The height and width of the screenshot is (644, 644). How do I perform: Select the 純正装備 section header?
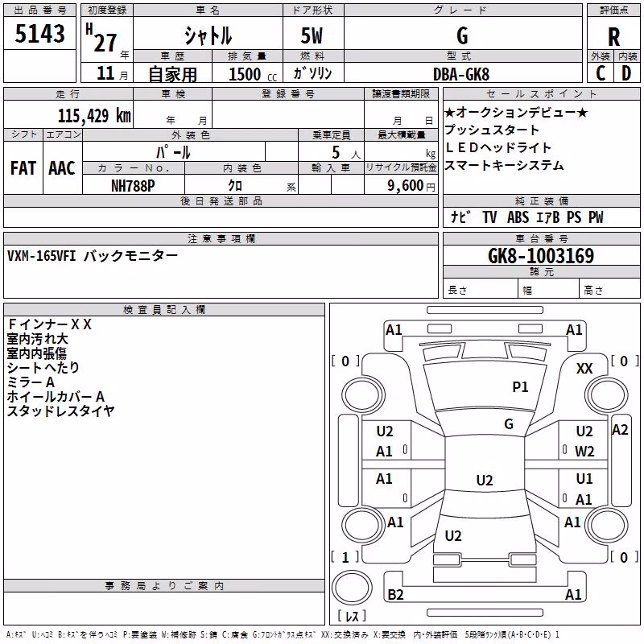point(541,200)
